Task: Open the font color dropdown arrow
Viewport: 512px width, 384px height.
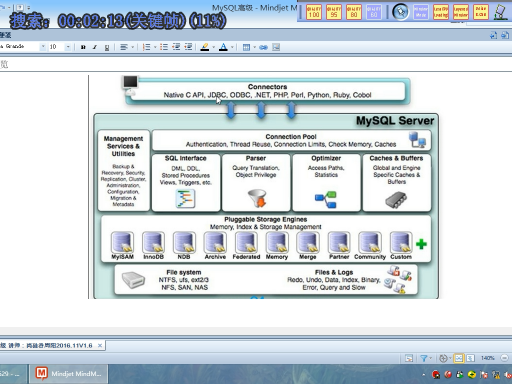Action: pyautogui.click(x=232, y=47)
